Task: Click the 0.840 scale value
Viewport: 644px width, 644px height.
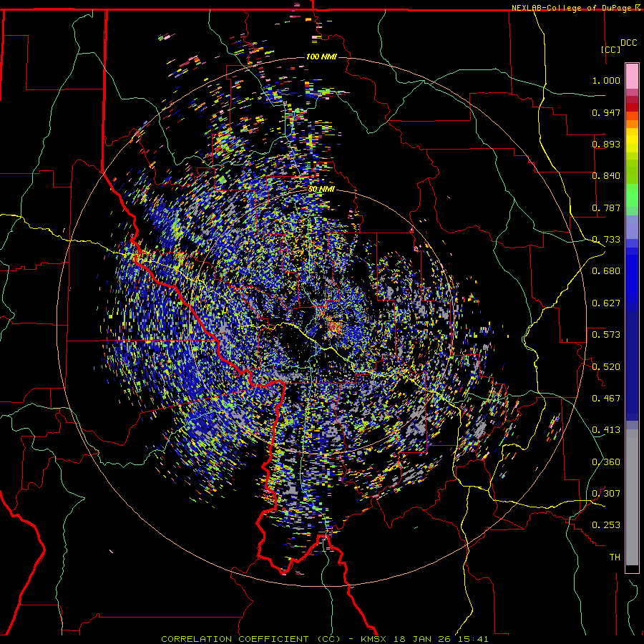Action: [x=606, y=176]
